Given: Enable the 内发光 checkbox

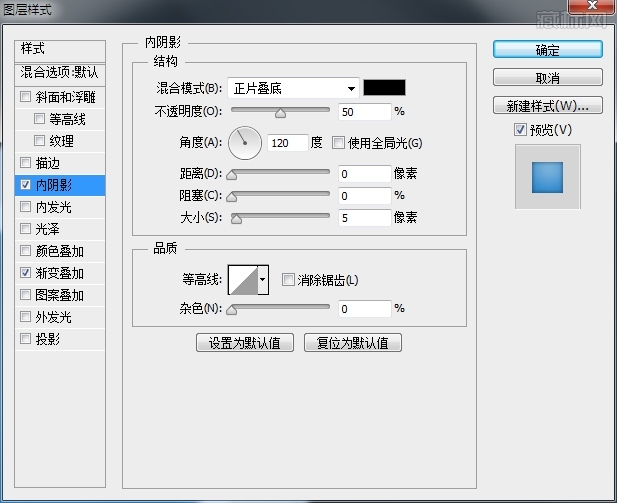Looking at the screenshot, I should coord(26,207).
